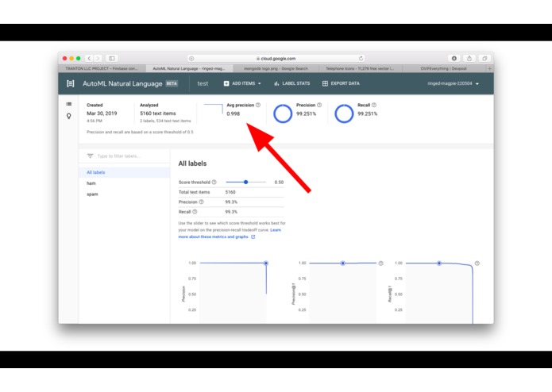Click the Score threshold slider handle
The image size is (552, 392).
[245, 182]
